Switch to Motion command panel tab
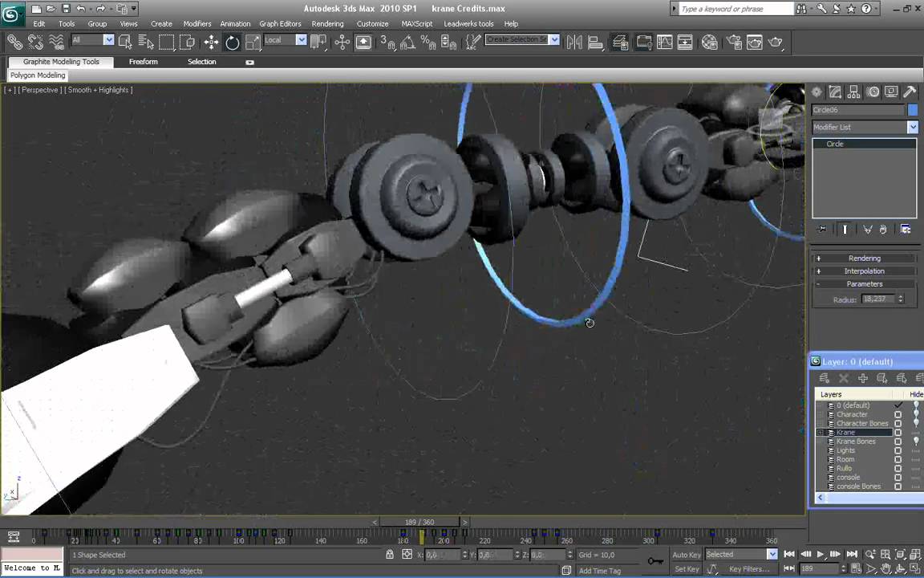 (873, 92)
